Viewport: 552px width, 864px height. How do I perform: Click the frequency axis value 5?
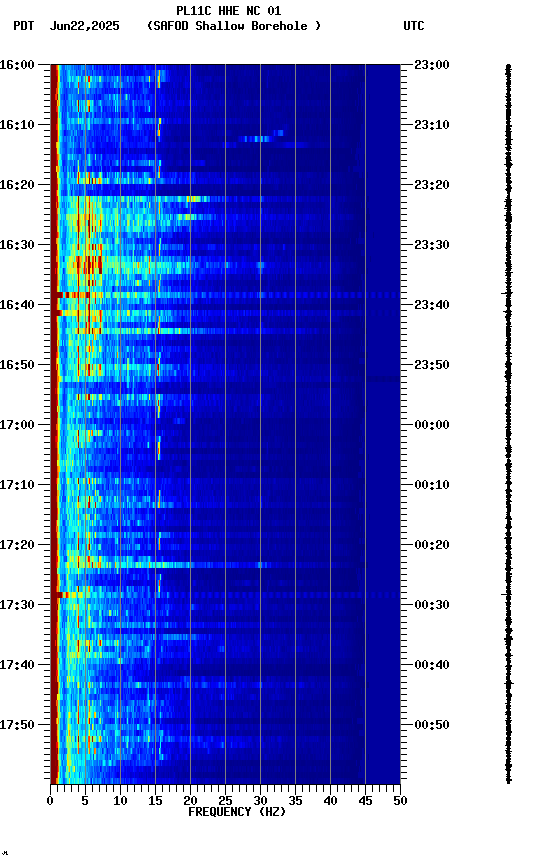tap(85, 801)
